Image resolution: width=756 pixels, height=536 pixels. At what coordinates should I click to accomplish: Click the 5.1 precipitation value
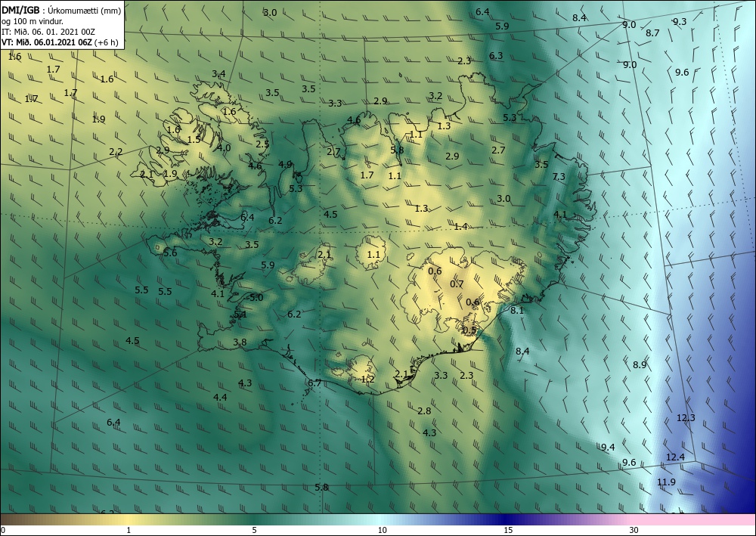click(x=240, y=314)
